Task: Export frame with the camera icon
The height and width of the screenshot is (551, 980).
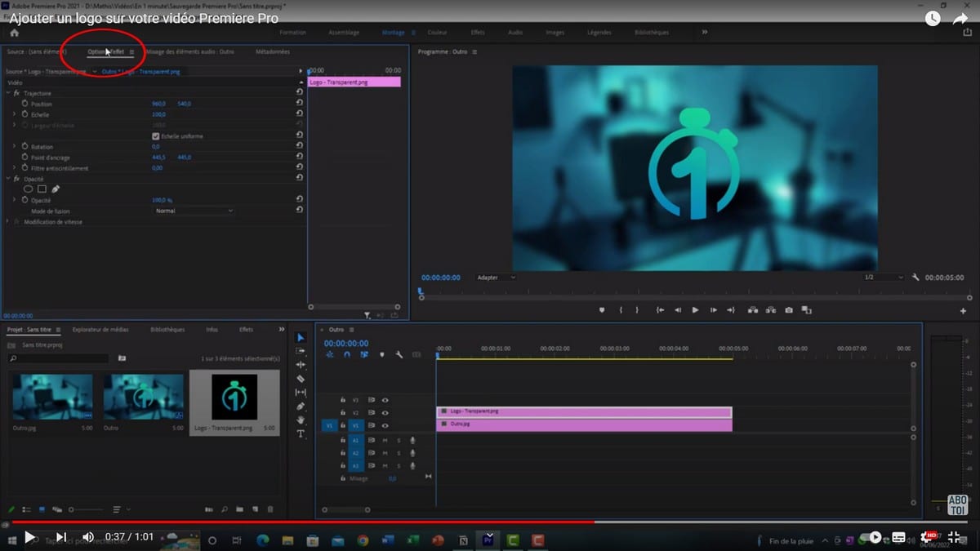Action: [x=789, y=310]
